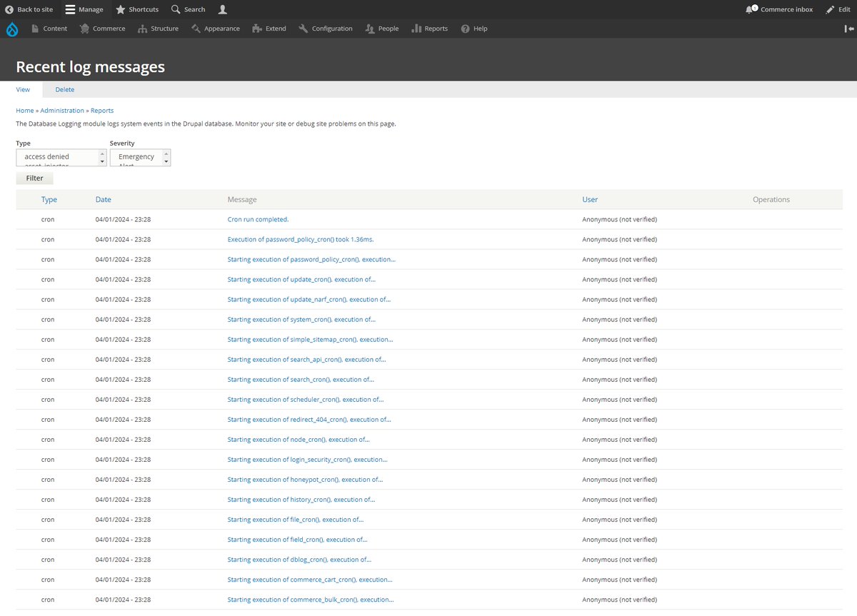
Task: Click Severity list scroll up arrow
Action: click(x=166, y=153)
